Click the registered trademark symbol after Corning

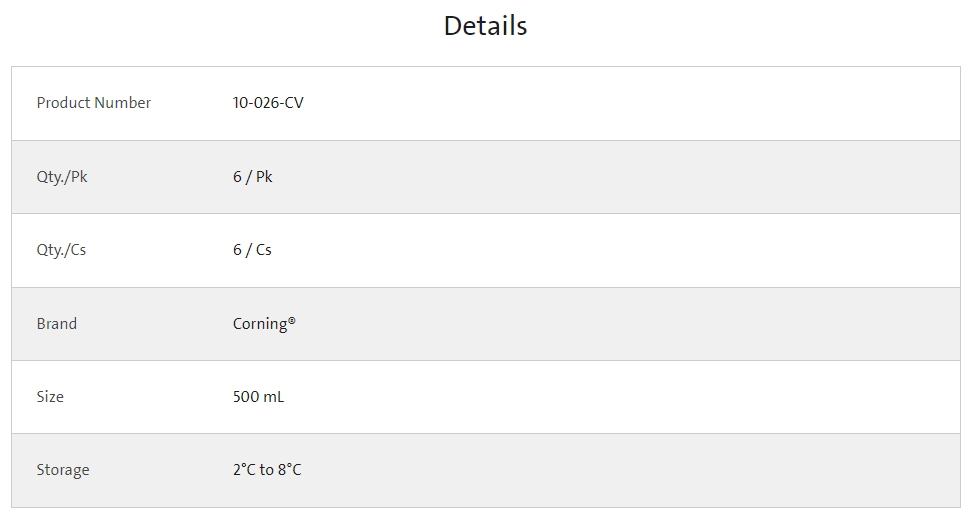292,320
